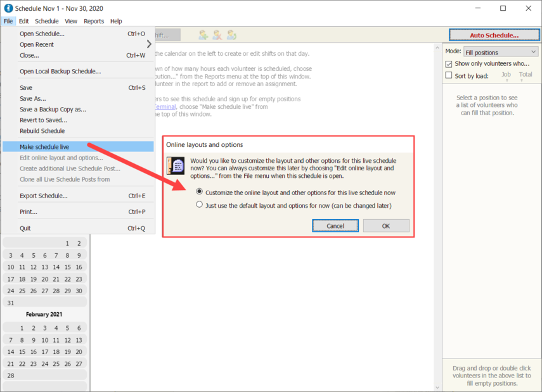Image resolution: width=542 pixels, height=392 pixels.
Task: Select February 14 in the calendar
Action: pyautogui.click(x=11, y=352)
